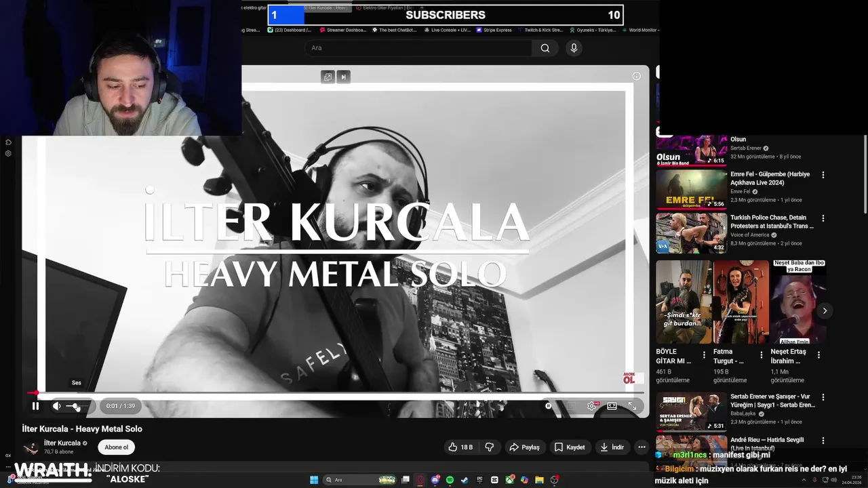Open Steam from taskbar
868x488 pixels.
pos(465,480)
